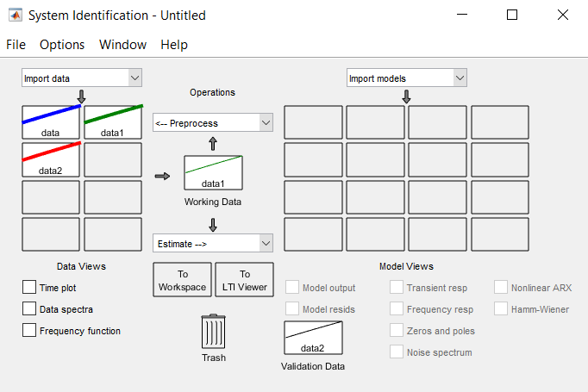588x392 pixels.
Task: Open the Help menu
Action: [x=174, y=45]
